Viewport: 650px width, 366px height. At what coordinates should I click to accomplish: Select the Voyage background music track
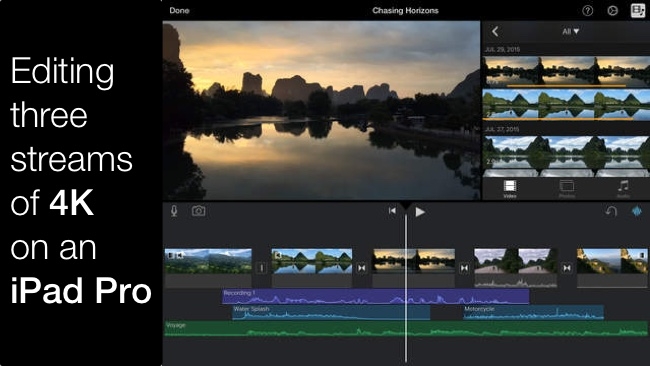tap(405, 328)
